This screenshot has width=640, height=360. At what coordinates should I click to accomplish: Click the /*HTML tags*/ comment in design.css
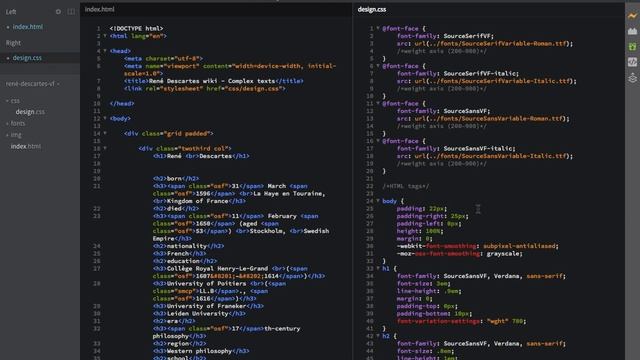(x=406, y=186)
